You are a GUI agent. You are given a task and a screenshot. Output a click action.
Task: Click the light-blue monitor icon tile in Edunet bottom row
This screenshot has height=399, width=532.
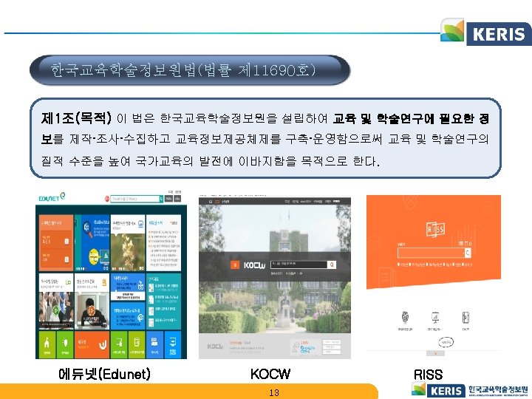[x=173, y=344]
